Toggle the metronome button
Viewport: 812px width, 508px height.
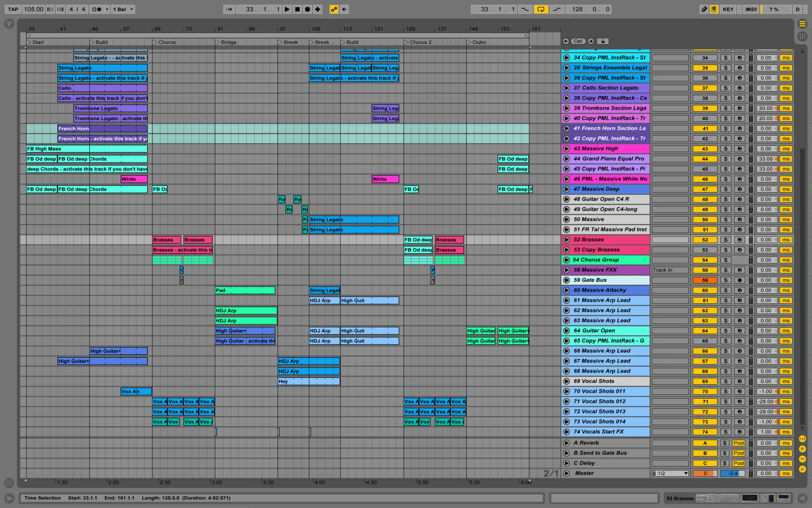coord(96,9)
